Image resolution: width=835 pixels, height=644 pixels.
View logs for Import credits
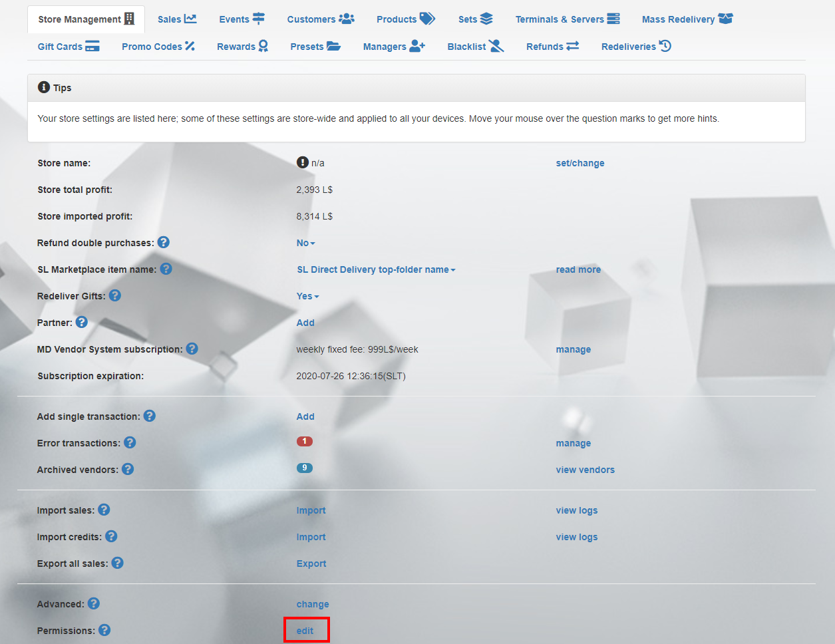pos(577,537)
